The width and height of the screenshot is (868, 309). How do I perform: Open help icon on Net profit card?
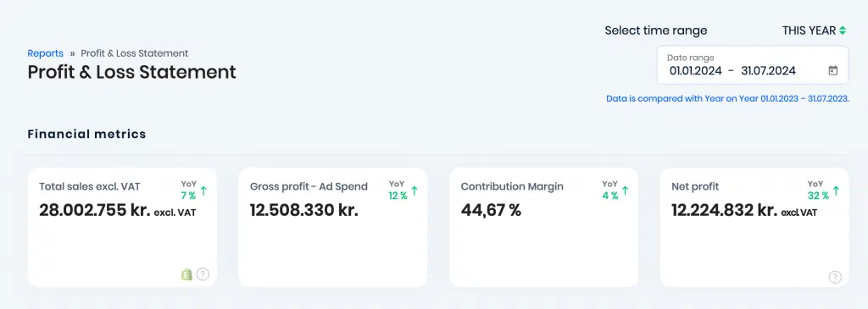835,277
